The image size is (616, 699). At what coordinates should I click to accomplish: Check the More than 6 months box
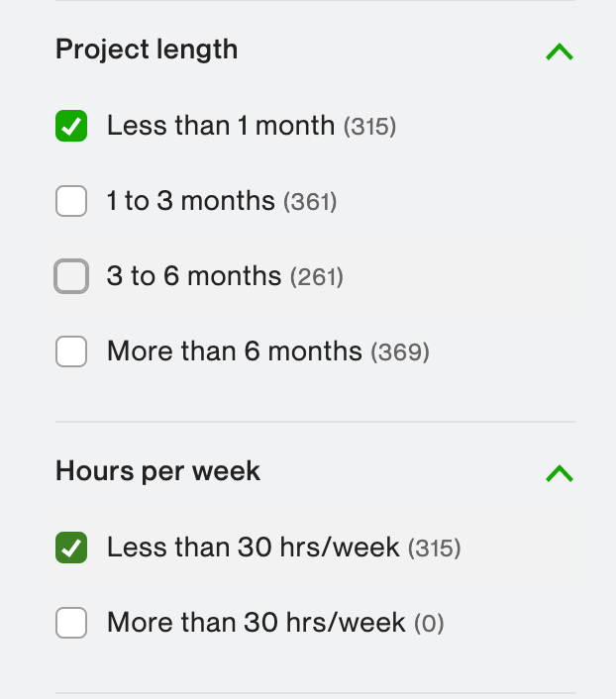coord(71,351)
